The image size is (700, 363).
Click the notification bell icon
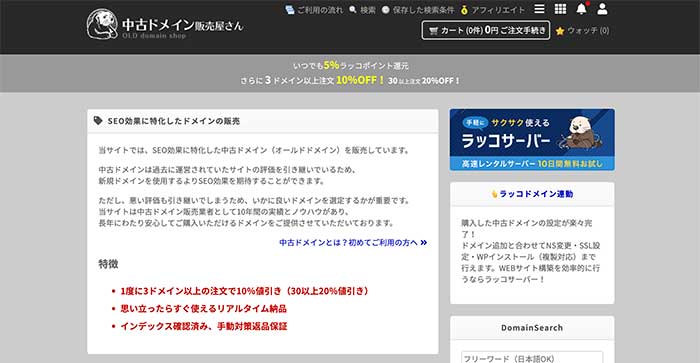pyautogui.click(x=581, y=9)
